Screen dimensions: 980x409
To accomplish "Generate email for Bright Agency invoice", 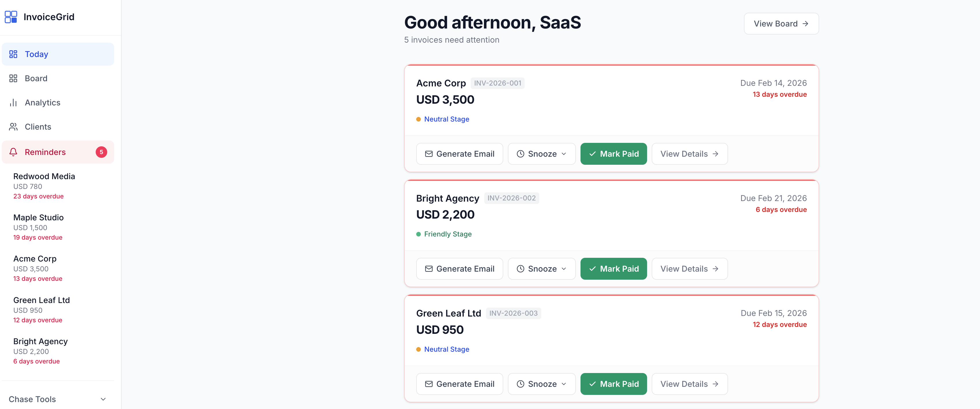I will [x=459, y=269].
